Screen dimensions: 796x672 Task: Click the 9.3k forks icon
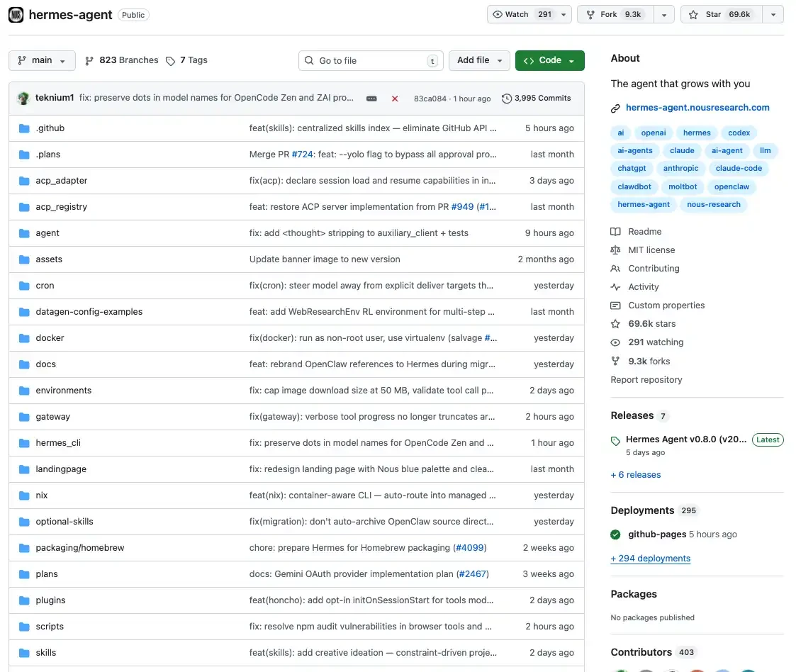tap(615, 362)
